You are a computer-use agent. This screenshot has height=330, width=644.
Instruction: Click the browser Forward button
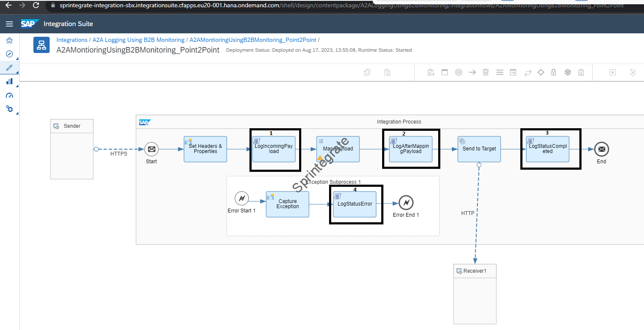(x=22, y=6)
